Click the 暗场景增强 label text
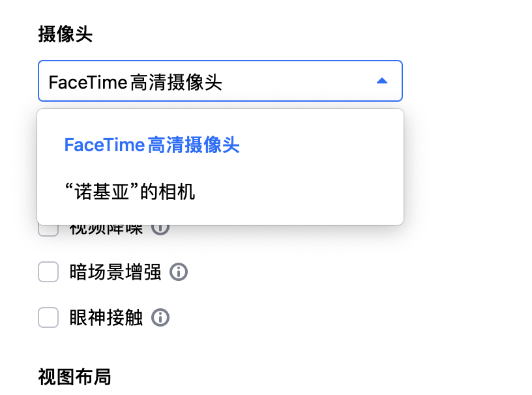The width and height of the screenshot is (532, 395). pos(115,272)
